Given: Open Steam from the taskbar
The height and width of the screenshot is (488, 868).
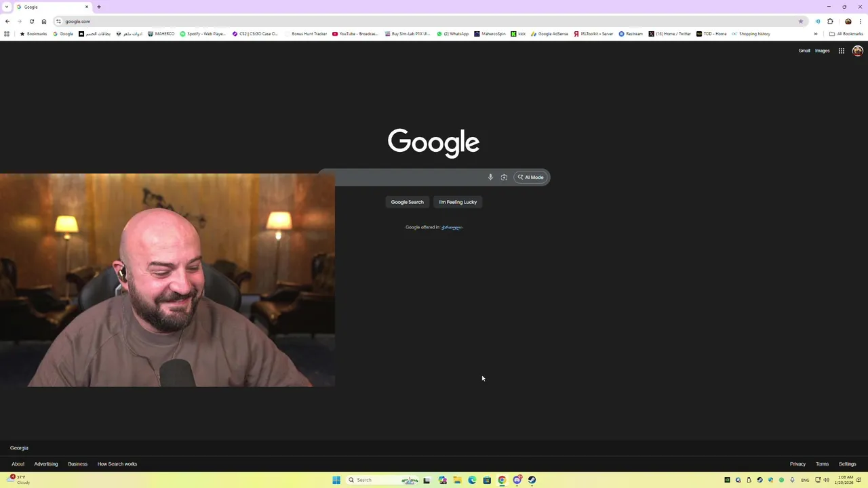Looking at the screenshot, I should tap(532, 480).
